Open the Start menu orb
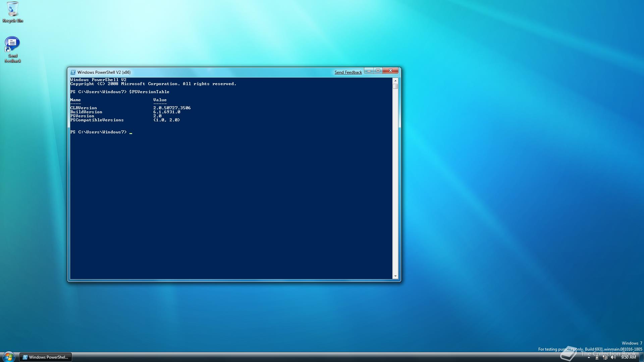Screen dimensions: 644x362 click(9, 357)
